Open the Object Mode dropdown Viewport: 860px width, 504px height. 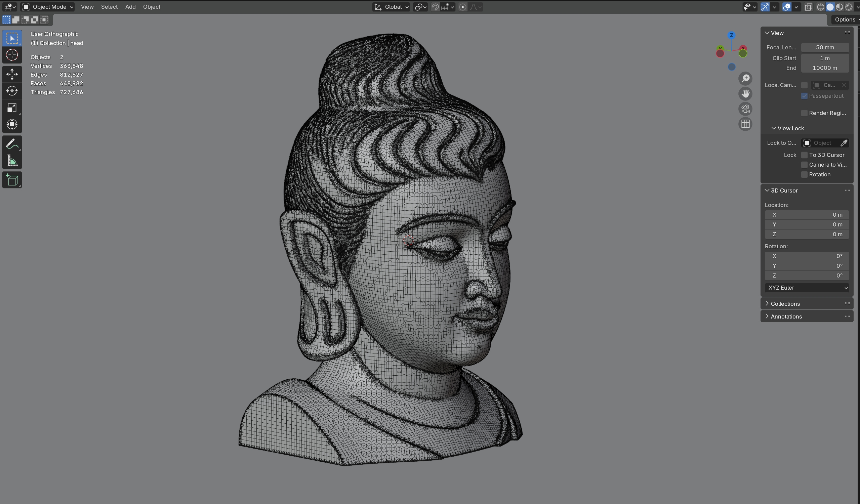coord(48,7)
